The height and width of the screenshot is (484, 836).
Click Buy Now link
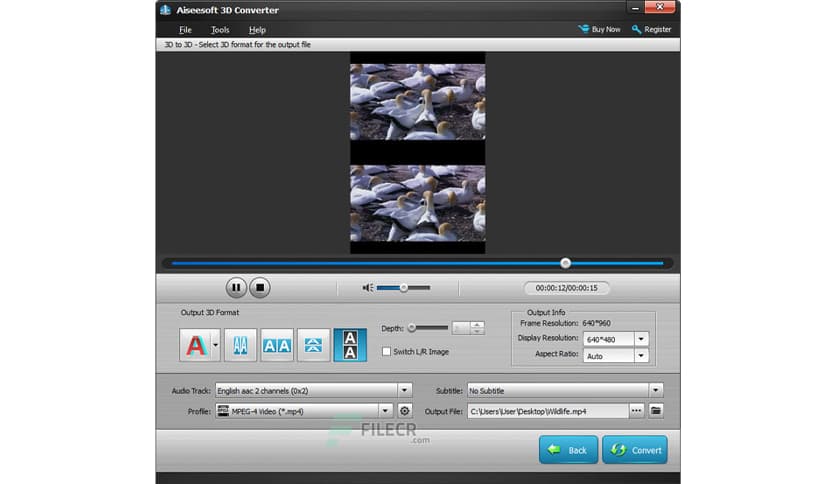click(599, 29)
